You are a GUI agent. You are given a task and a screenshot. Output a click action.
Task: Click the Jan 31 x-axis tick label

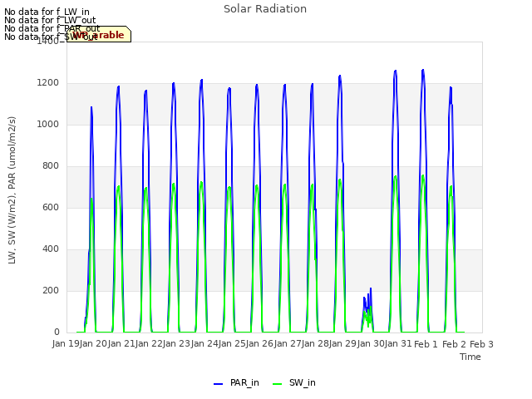pos(399,343)
